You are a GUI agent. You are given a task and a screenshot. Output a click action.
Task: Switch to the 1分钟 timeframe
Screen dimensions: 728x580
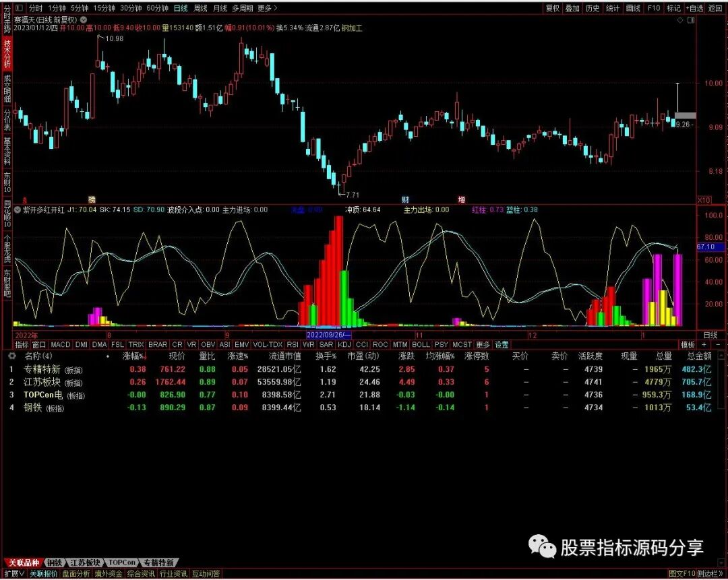pyautogui.click(x=57, y=8)
